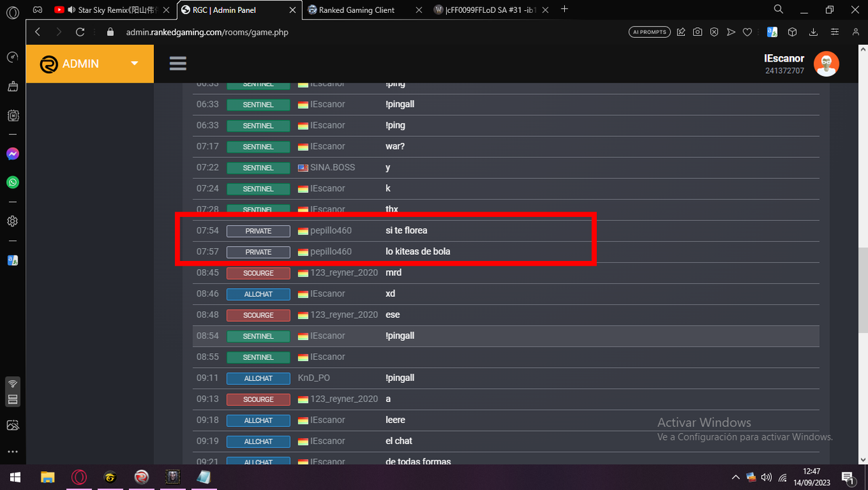The height and width of the screenshot is (490, 868).
Task: Open browser settings gear in sidebar
Action: (12, 221)
